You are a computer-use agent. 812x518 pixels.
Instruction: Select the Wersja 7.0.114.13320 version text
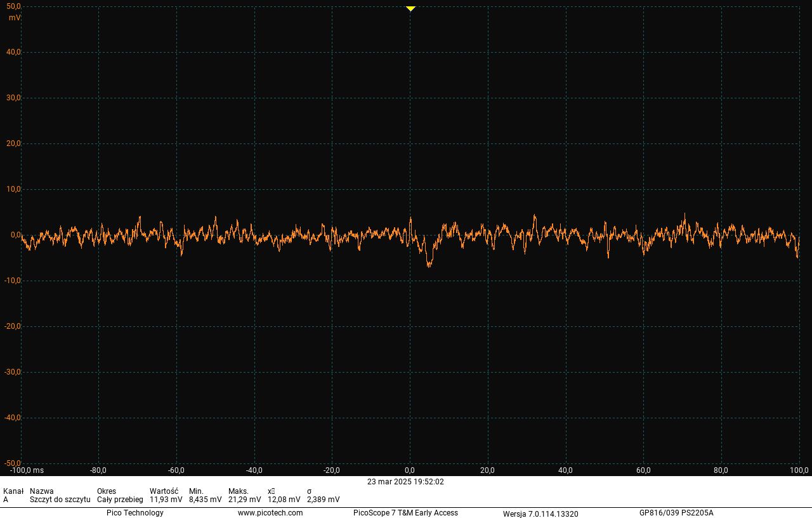[x=540, y=514]
